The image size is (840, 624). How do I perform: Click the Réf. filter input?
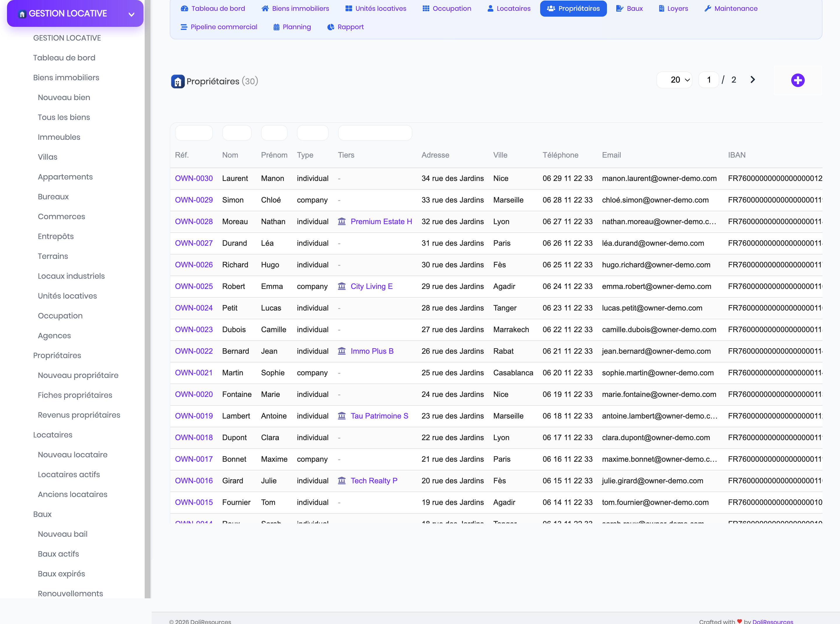tap(194, 133)
